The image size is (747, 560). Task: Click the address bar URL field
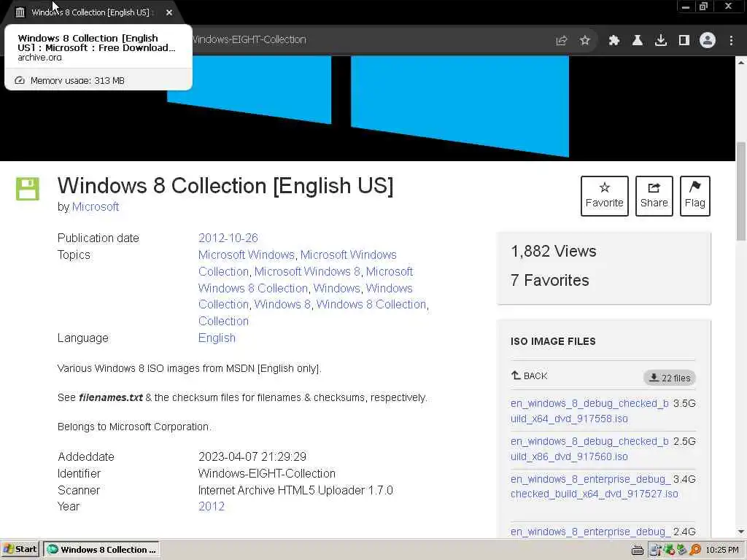(371, 40)
